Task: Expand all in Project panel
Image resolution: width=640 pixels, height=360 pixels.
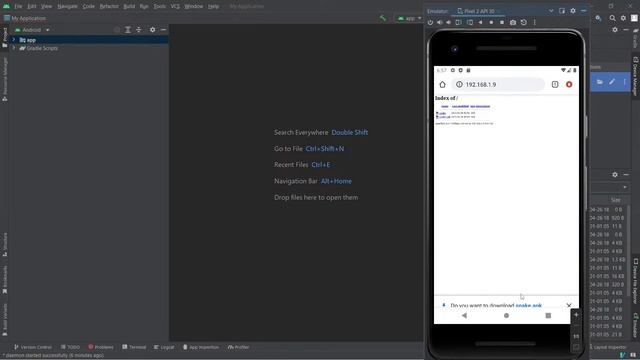Action: pos(128,30)
